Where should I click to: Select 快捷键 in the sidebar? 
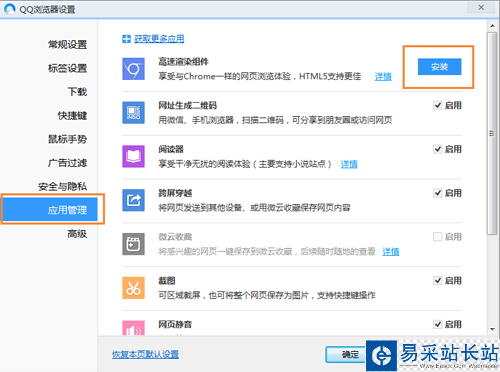coord(72,115)
